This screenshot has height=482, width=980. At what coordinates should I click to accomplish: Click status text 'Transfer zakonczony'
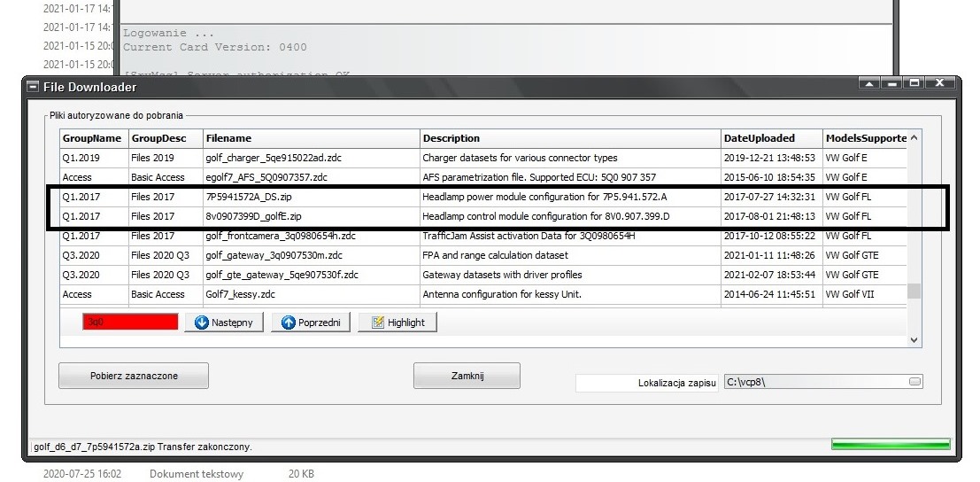(204, 447)
